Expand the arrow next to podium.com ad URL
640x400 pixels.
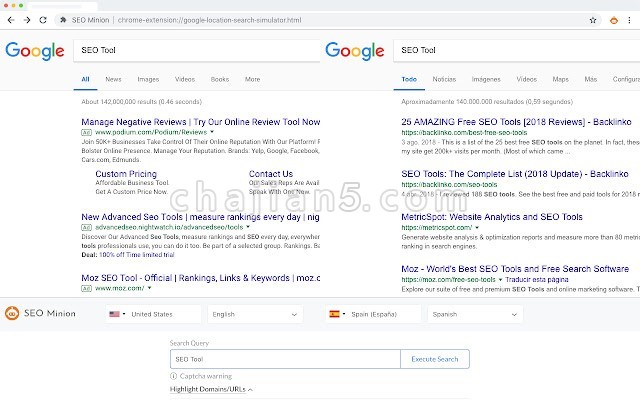[x=212, y=132]
